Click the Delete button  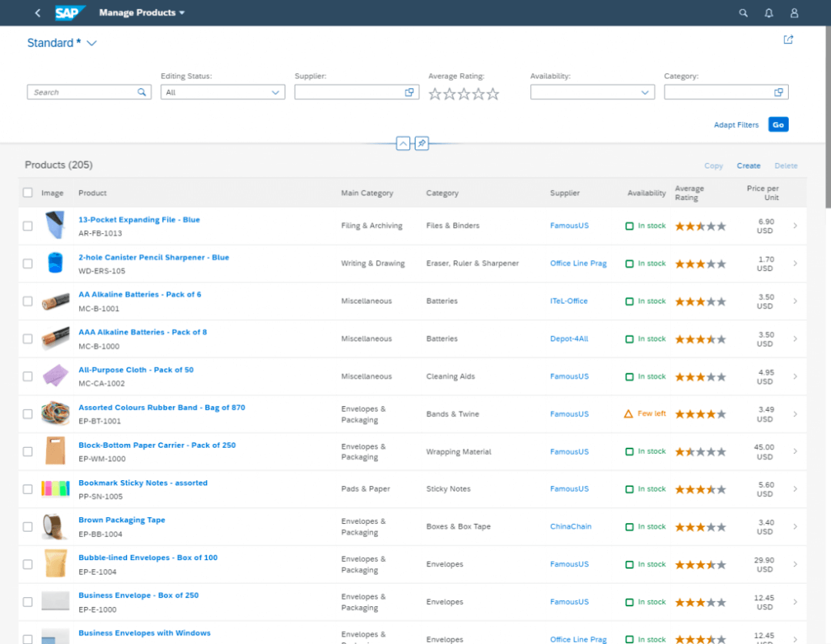786,166
